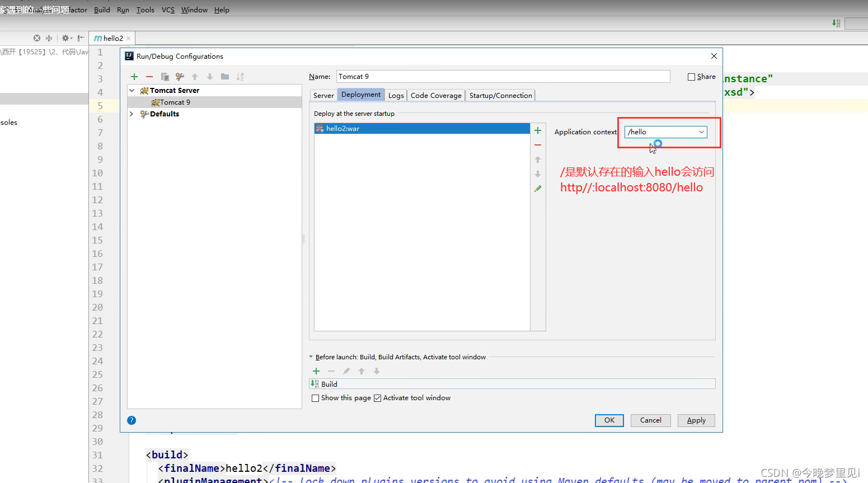Select the Deployment tab
Viewport: 868px width, 483px height.
tap(361, 95)
